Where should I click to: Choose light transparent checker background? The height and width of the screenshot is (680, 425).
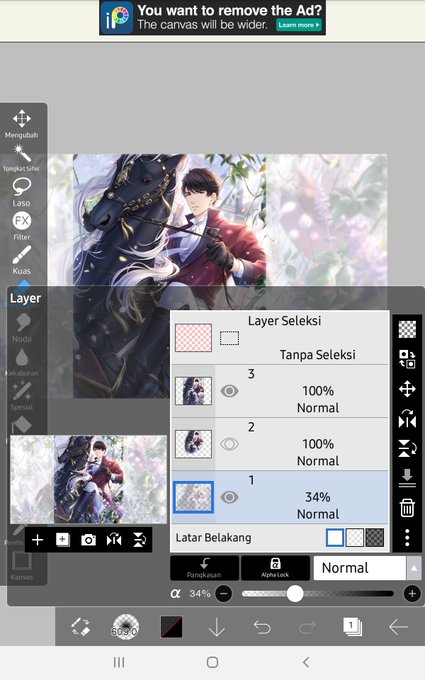click(x=355, y=538)
